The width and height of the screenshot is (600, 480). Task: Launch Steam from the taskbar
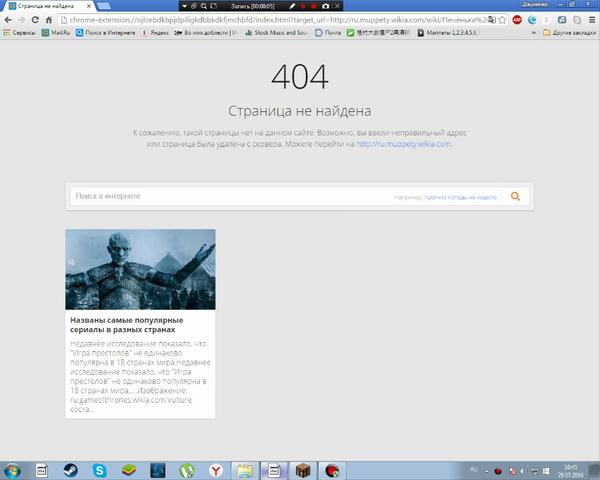click(x=70, y=470)
